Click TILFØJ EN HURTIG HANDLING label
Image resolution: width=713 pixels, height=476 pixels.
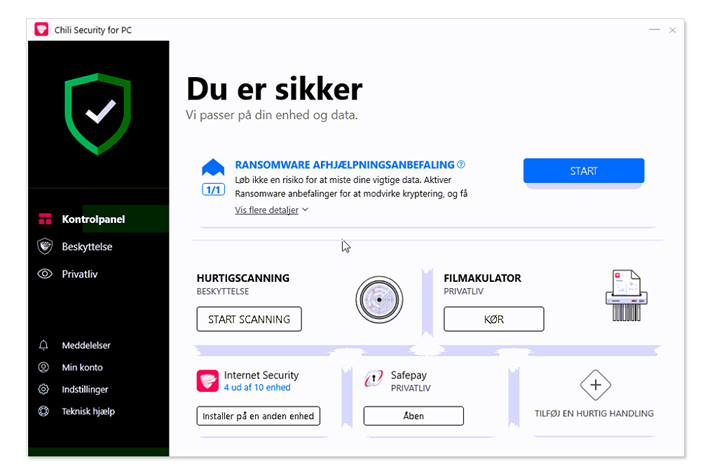coord(594,413)
